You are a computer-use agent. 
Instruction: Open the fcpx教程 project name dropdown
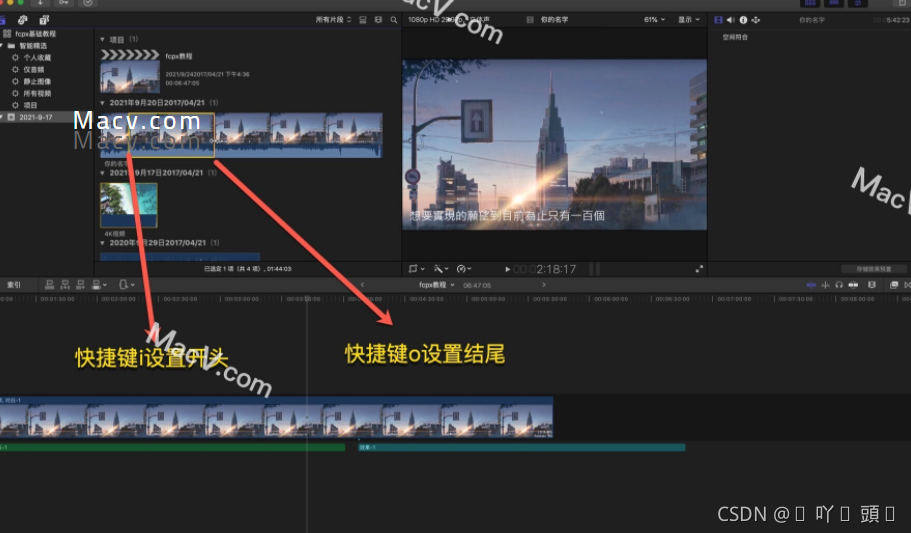[436, 285]
